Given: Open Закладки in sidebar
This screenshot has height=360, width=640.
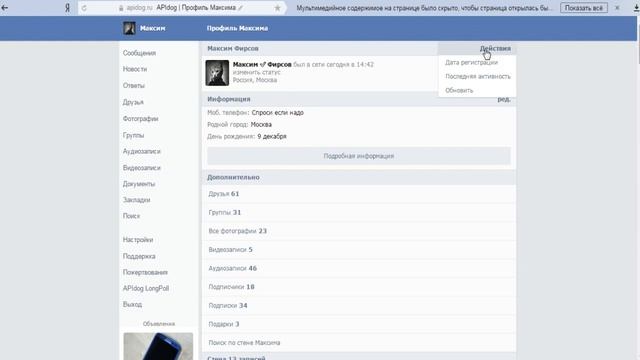Looking at the screenshot, I should [136, 200].
